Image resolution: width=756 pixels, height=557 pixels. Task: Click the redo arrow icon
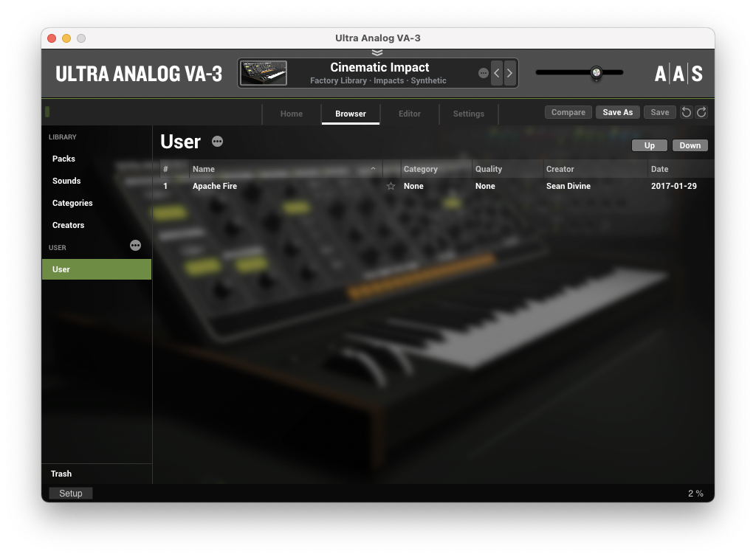point(701,112)
